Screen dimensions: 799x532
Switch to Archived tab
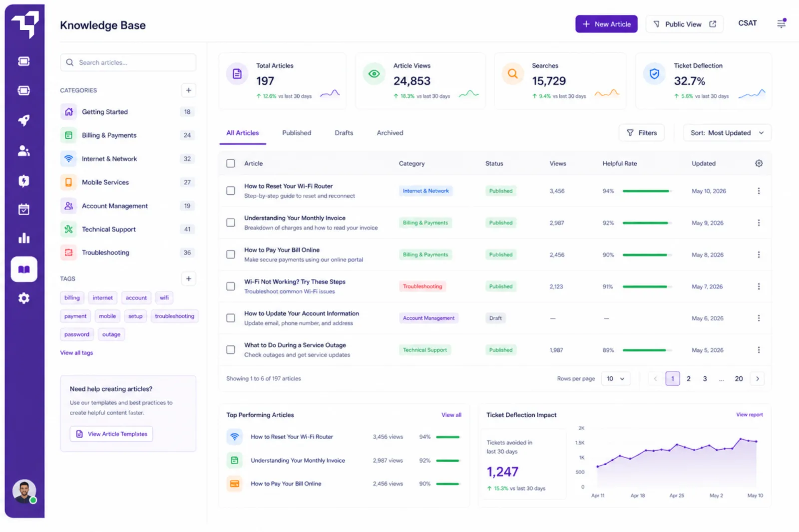(390, 133)
